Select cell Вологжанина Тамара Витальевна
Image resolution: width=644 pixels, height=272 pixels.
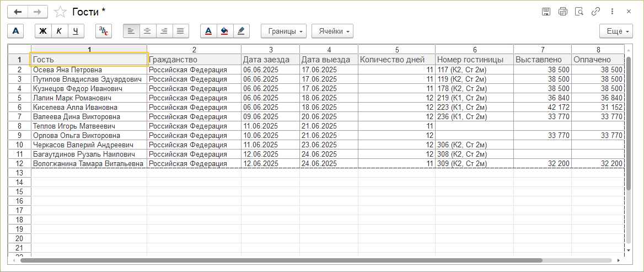(89, 163)
